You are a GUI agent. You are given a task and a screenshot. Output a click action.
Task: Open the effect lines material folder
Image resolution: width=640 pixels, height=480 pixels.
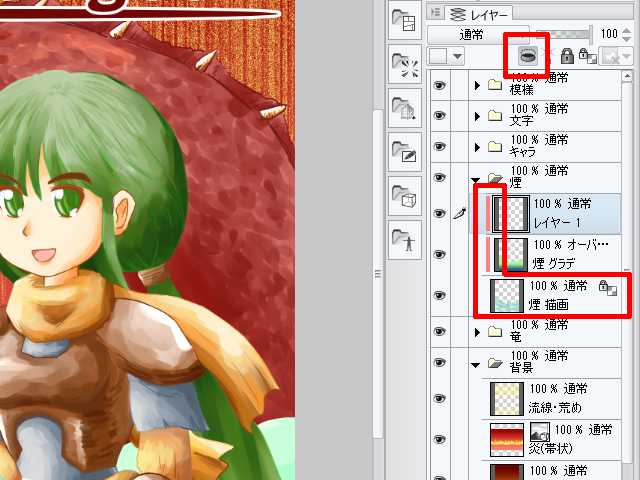click(x=404, y=64)
